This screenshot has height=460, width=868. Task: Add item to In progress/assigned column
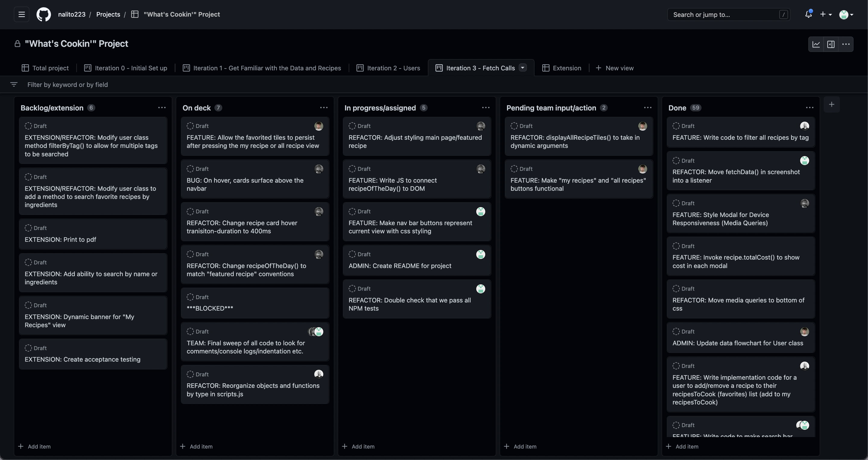[x=358, y=446]
